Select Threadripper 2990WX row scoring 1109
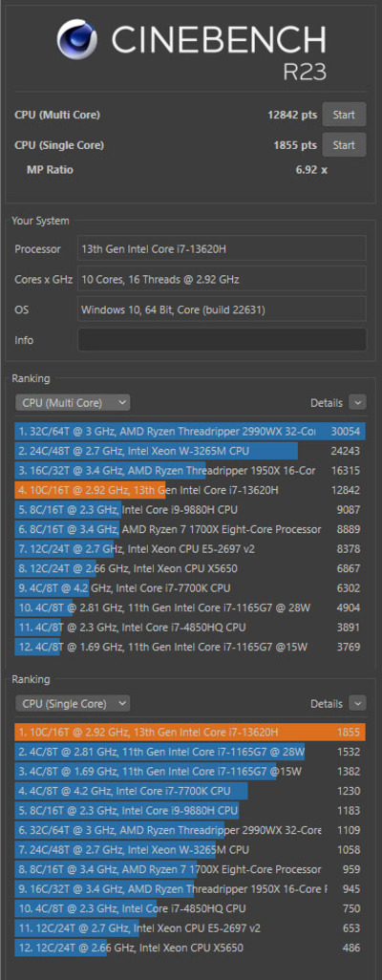The height and width of the screenshot is (980, 382). 190,830
